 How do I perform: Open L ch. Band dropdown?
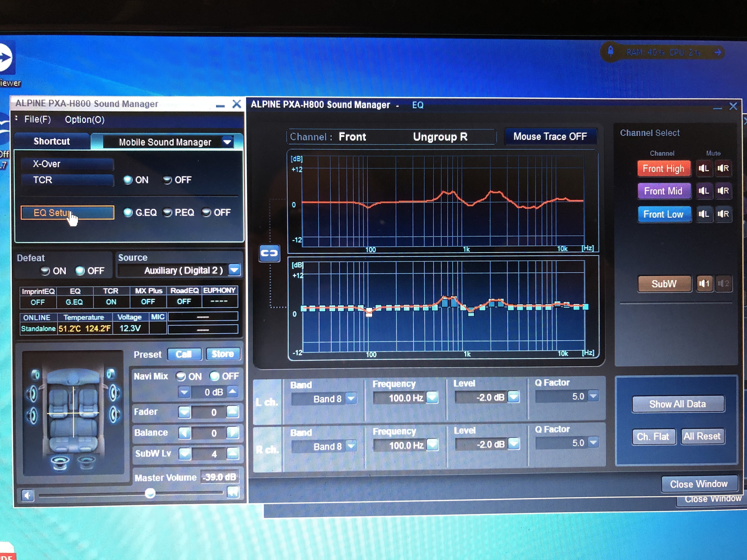coord(351,399)
